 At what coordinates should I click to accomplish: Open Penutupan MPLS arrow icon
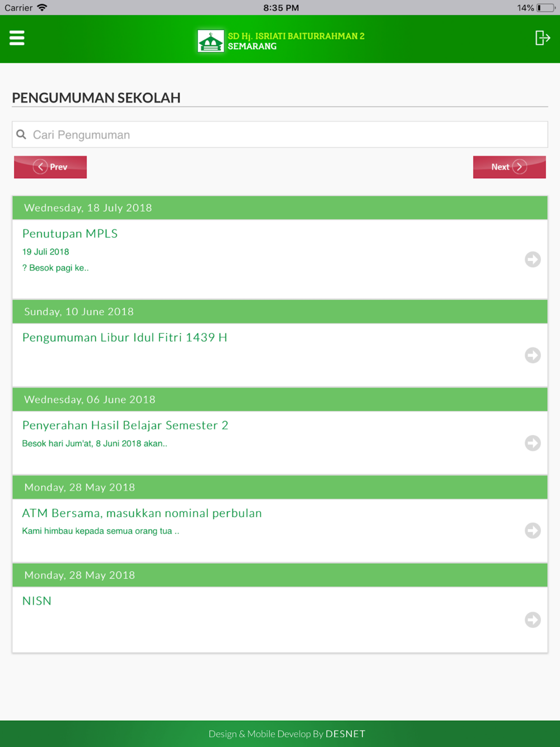pyautogui.click(x=533, y=259)
